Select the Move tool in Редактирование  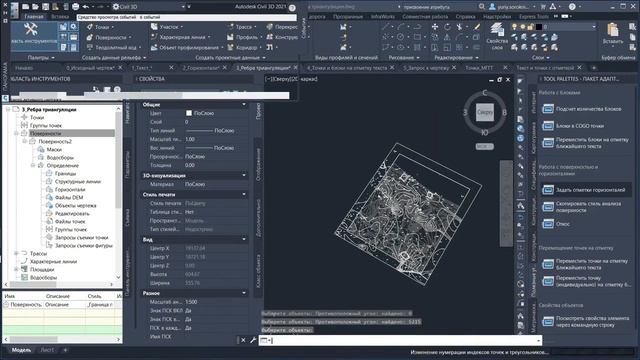[435, 27]
